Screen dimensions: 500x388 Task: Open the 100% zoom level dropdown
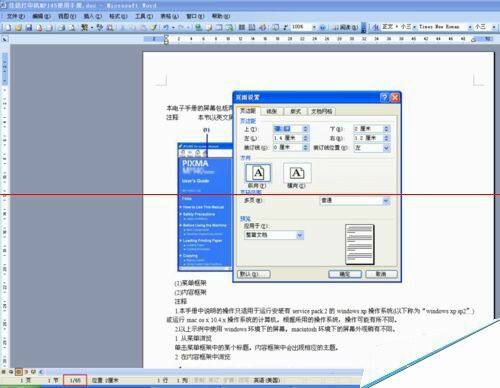point(314,27)
